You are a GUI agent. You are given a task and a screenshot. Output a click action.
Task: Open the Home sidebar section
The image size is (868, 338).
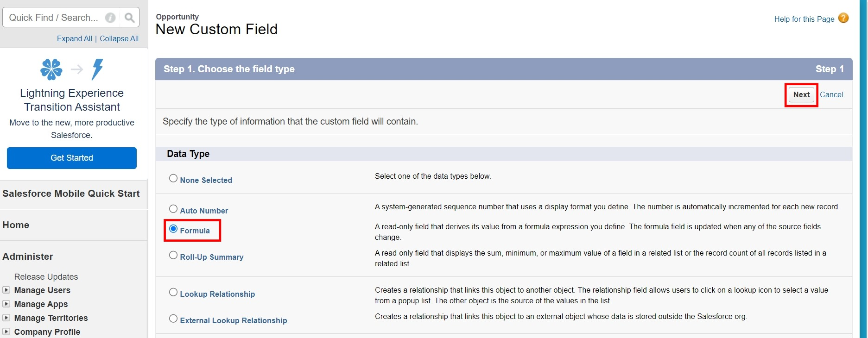16,225
